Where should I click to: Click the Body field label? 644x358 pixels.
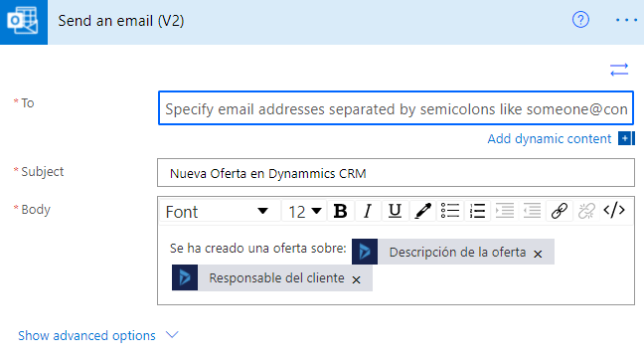pyautogui.click(x=36, y=209)
